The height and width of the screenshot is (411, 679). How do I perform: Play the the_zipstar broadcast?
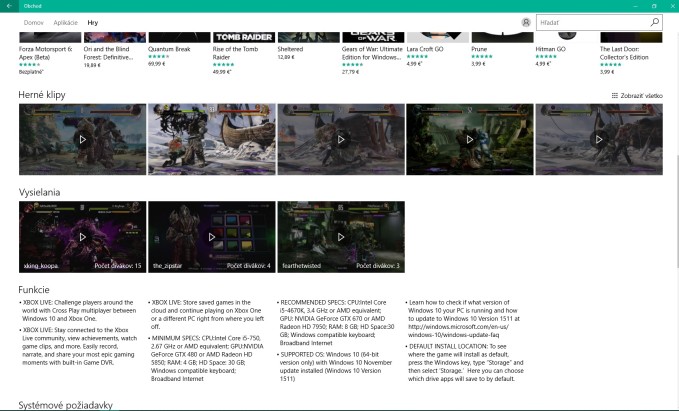click(212, 237)
